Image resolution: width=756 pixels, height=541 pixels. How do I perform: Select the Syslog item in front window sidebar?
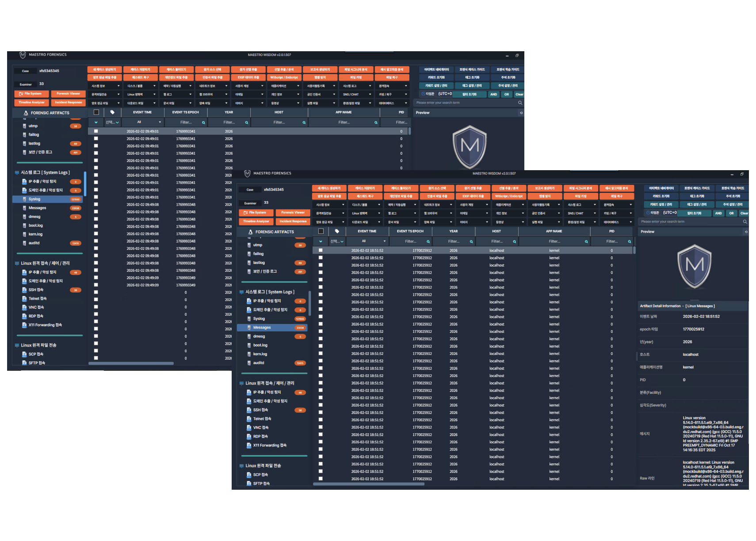pyautogui.click(x=273, y=319)
